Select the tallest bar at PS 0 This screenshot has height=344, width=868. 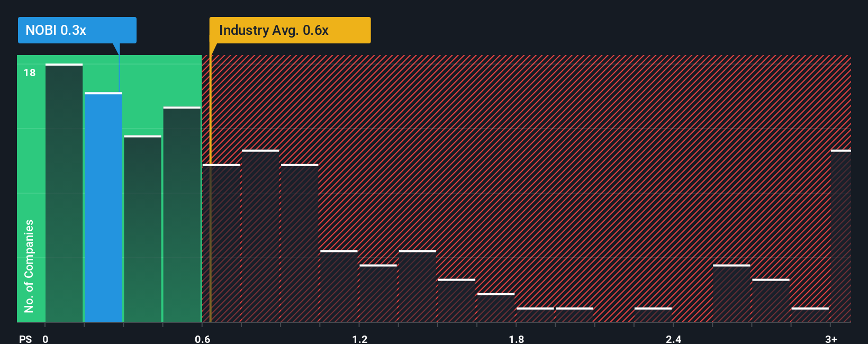64,193
